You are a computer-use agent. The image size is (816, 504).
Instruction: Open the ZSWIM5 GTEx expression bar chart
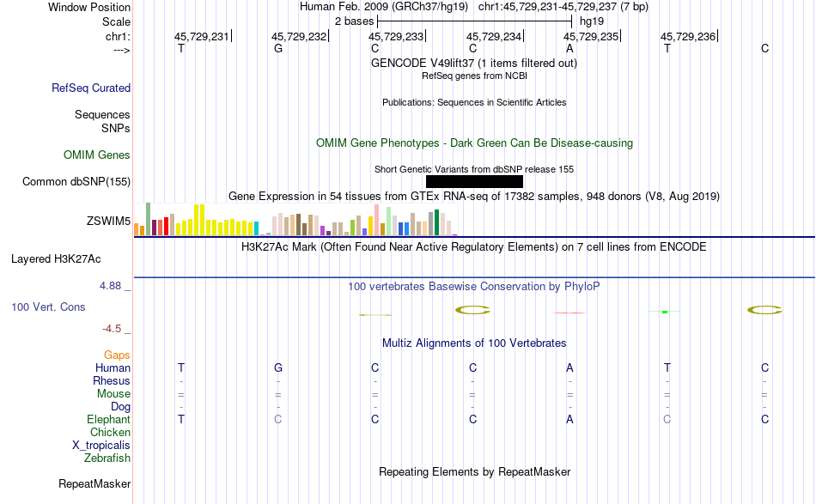coord(295,220)
